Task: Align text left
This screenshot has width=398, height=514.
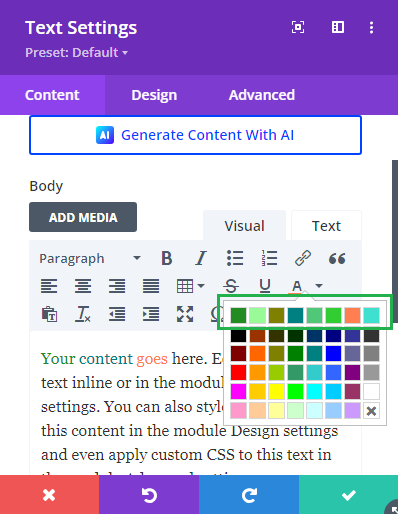Action: 49,286
